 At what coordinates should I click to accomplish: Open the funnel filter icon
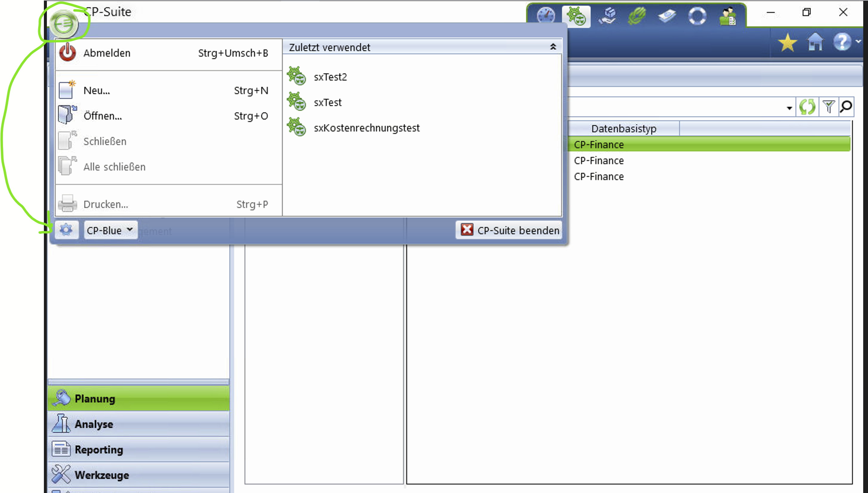click(x=829, y=107)
